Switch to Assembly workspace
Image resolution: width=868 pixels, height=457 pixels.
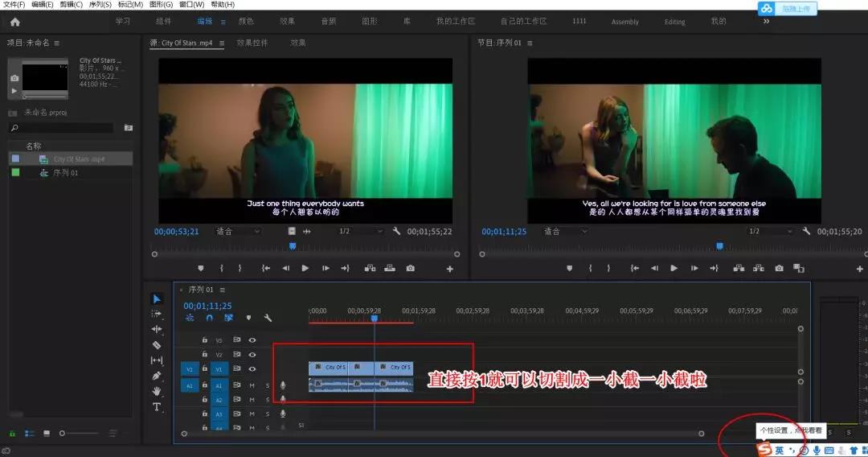tap(625, 22)
